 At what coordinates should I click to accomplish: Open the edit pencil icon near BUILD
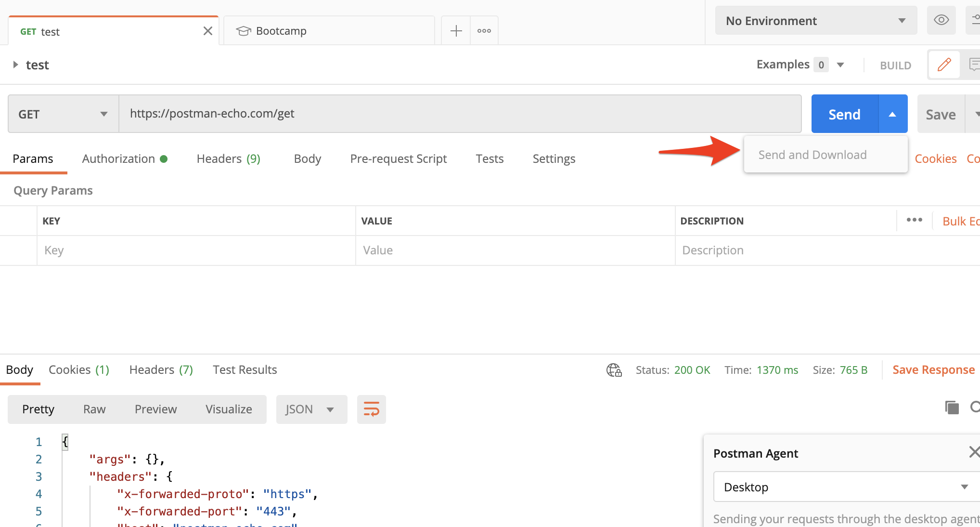(943, 64)
